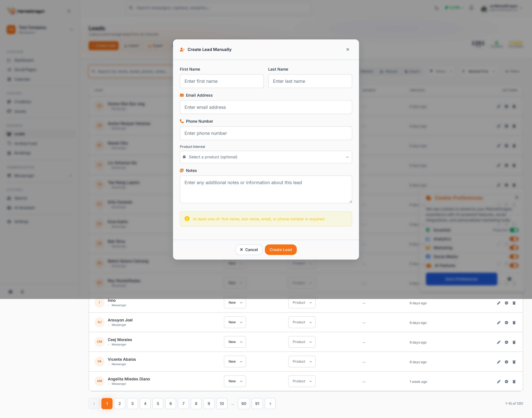Open the Select a product dropdown

(x=266, y=157)
